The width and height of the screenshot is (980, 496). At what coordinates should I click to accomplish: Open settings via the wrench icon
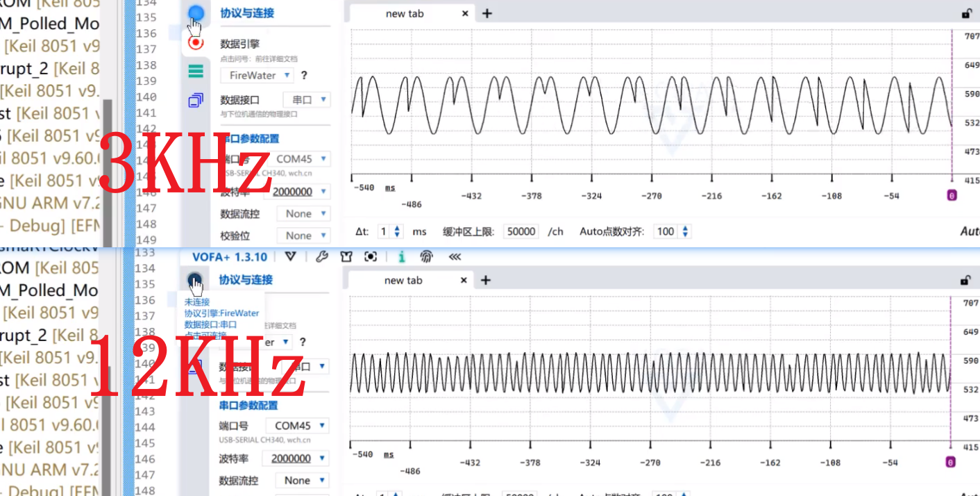click(x=321, y=257)
